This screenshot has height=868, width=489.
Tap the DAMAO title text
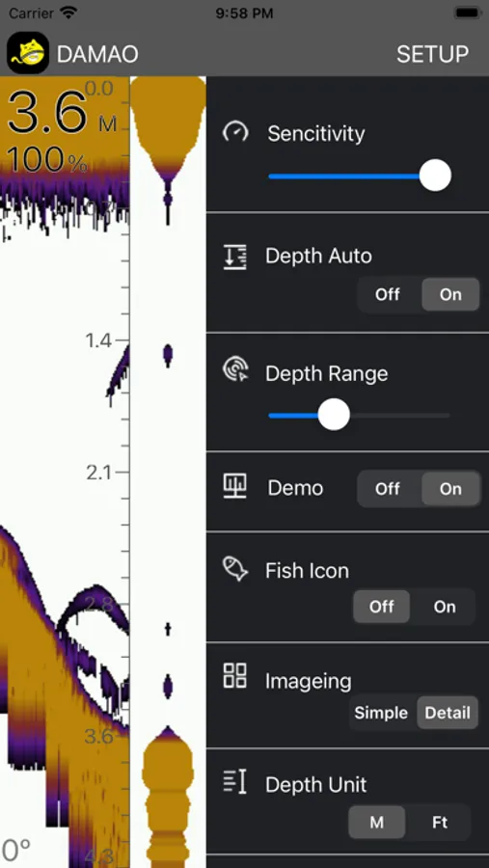click(x=97, y=54)
